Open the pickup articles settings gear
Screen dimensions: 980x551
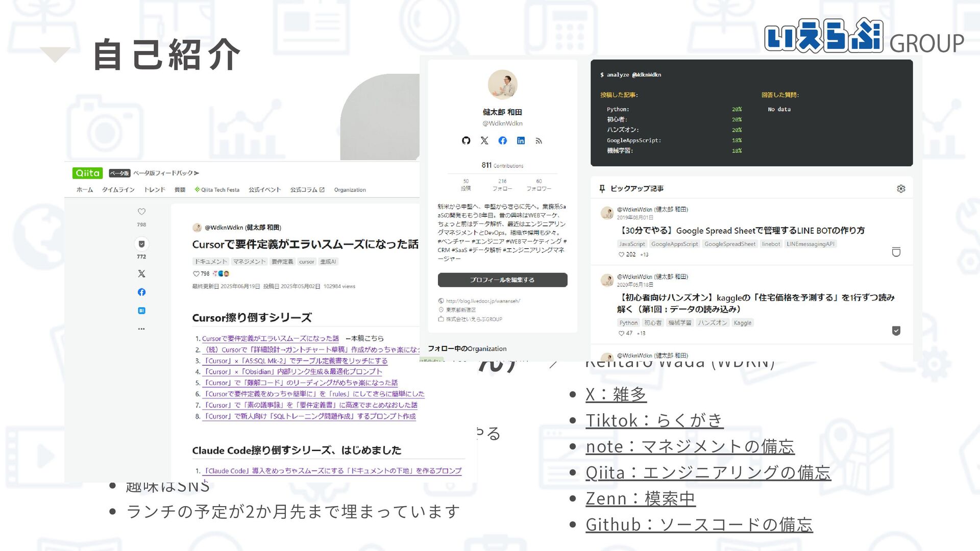tap(901, 189)
